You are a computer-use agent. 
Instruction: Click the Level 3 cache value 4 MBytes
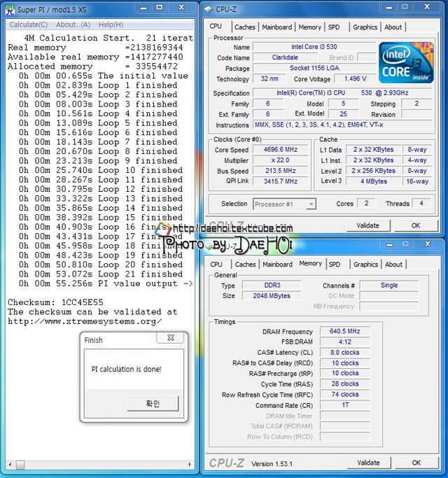pos(374,181)
